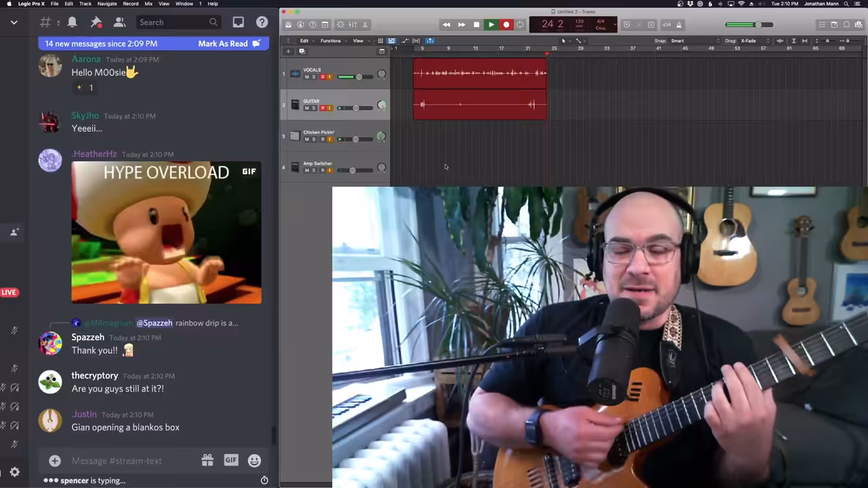Open the Navigate menu in menu bar
Viewport: 868px width, 488px height.
click(107, 3)
